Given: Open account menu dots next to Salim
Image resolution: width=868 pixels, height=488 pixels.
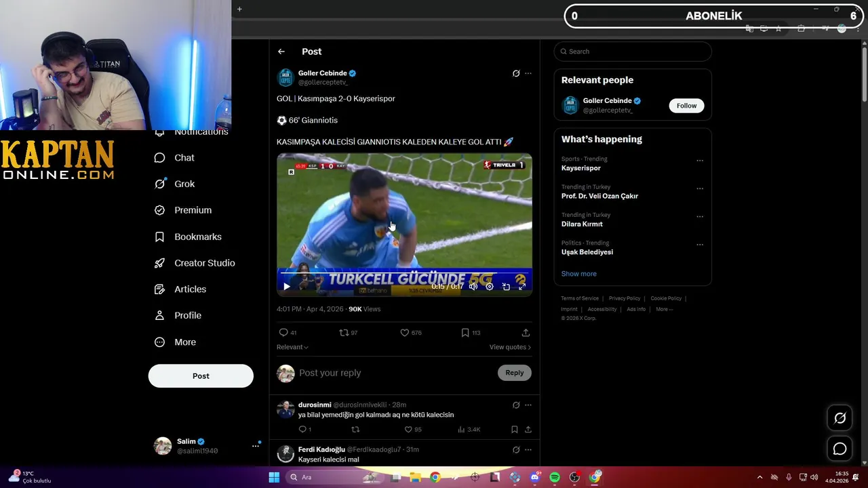Looking at the screenshot, I should pyautogui.click(x=256, y=446).
